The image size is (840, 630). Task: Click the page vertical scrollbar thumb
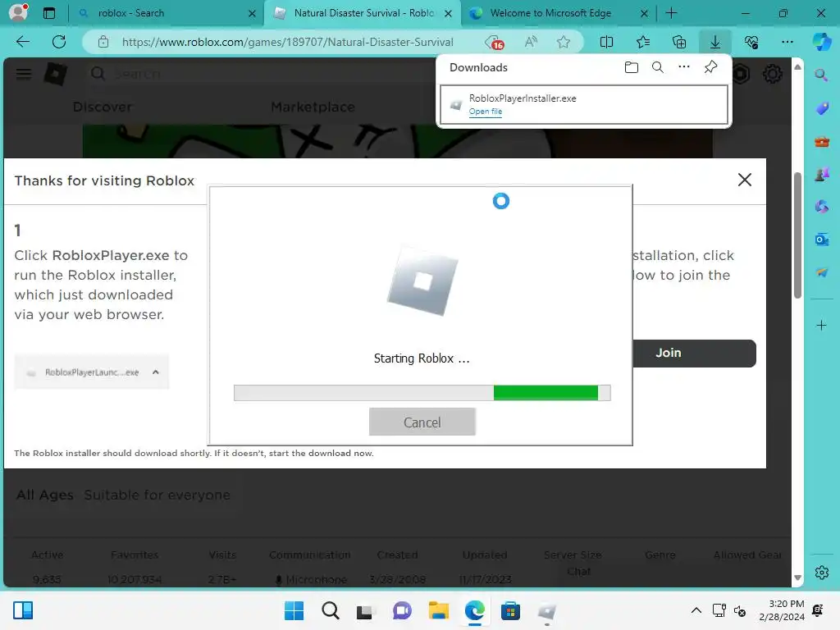(797, 235)
